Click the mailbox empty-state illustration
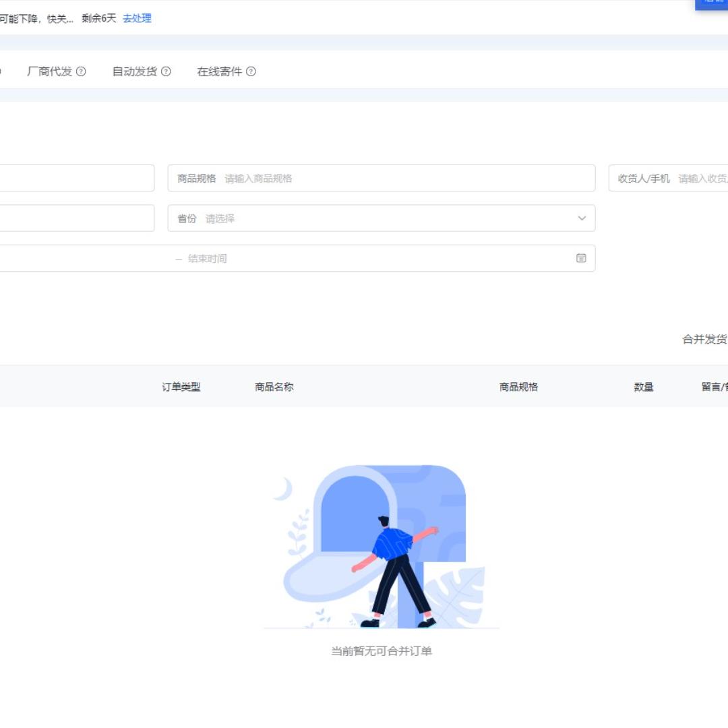 381,546
